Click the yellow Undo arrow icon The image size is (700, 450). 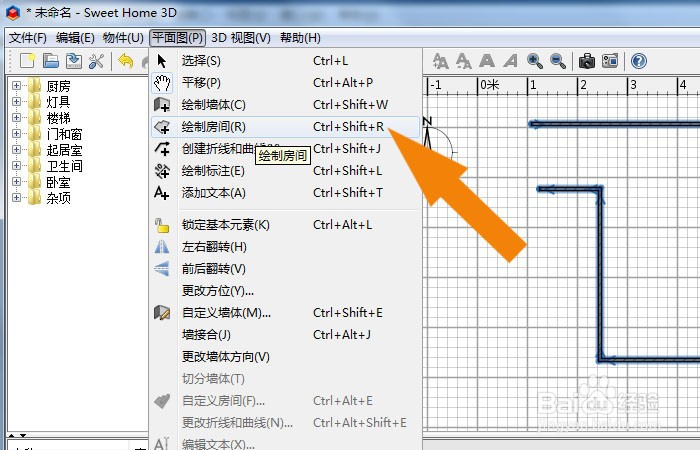pos(126,61)
